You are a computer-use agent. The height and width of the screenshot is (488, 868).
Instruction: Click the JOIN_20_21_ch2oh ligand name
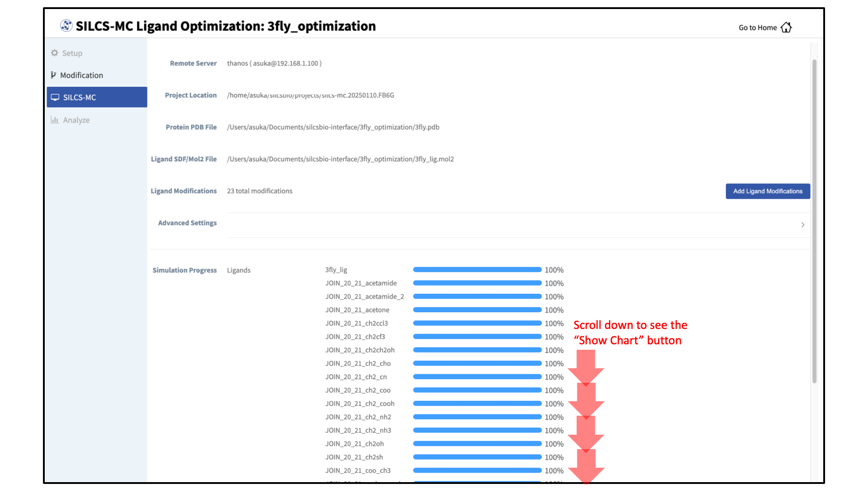(x=354, y=444)
